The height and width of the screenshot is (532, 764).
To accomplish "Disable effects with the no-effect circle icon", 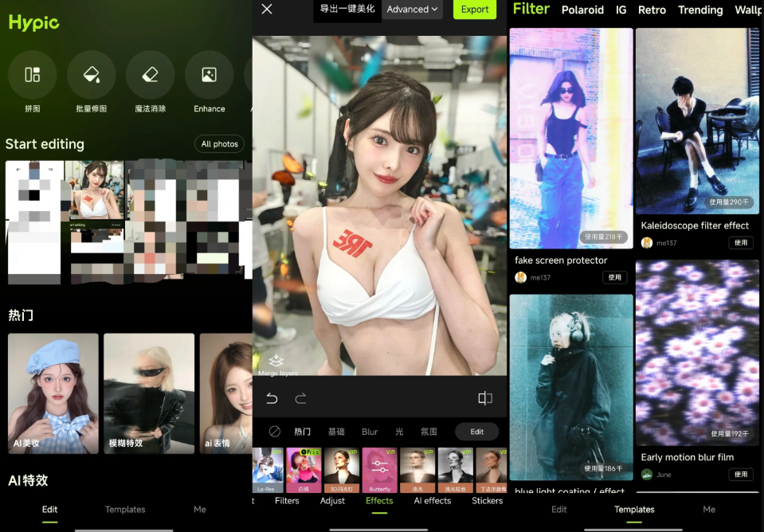I will pos(275,432).
